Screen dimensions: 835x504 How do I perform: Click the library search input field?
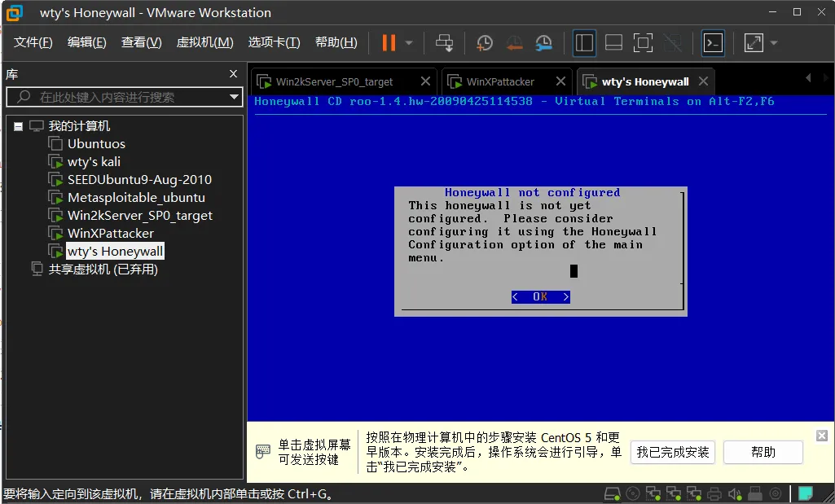[120, 97]
